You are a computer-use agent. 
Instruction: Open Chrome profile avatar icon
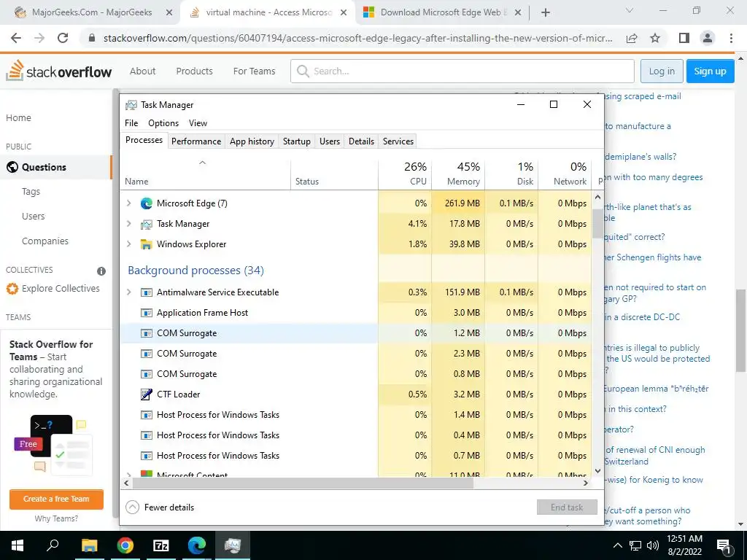pyautogui.click(x=708, y=38)
